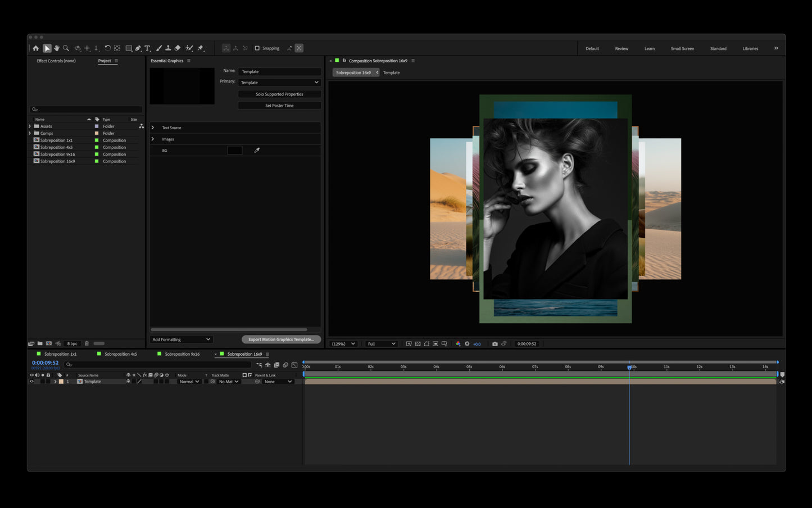Switch to the Review workspace
This screenshot has height=508, width=812.
622,49
